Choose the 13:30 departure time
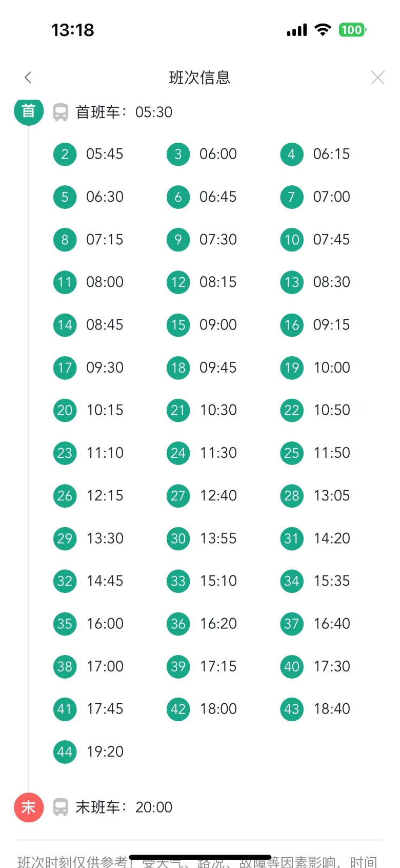 click(105, 538)
